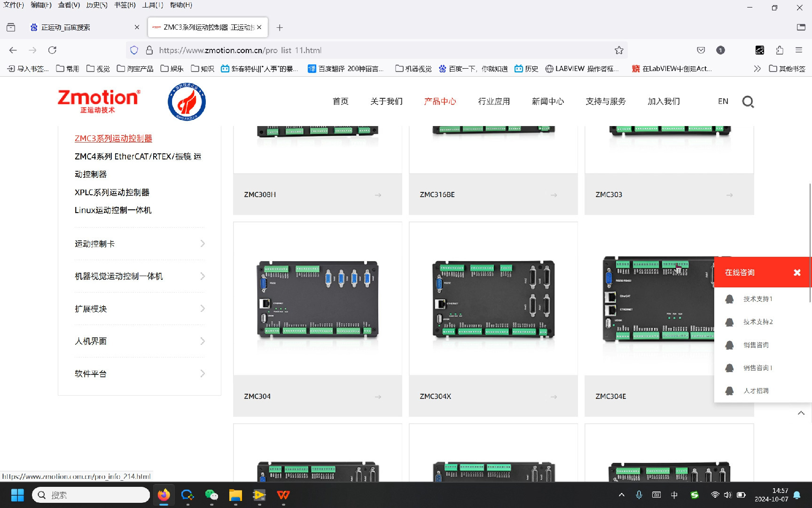
Task: Open the ZMC304E product label
Action: pyautogui.click(x=610, y=397)
